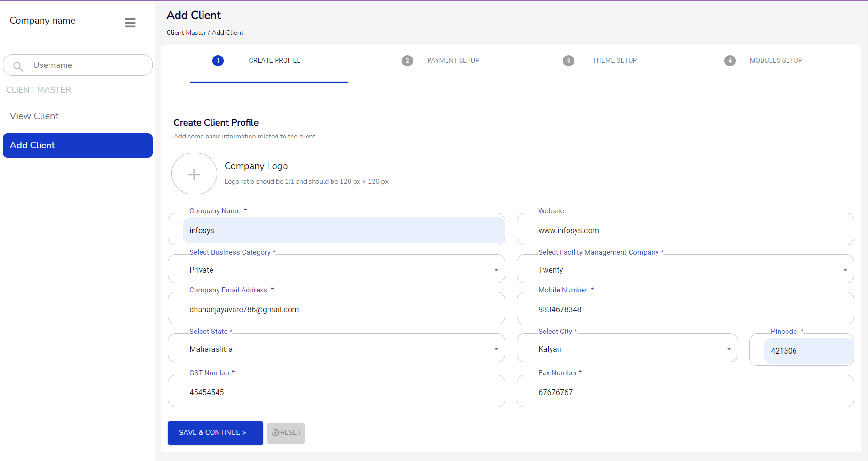Click the Company Logo label
The width and height of the screenshot is (868, 461).
coord(256,166)
